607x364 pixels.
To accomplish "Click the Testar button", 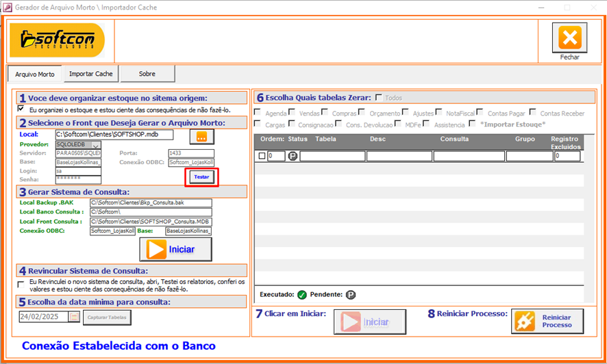I will tap(201, 177).
